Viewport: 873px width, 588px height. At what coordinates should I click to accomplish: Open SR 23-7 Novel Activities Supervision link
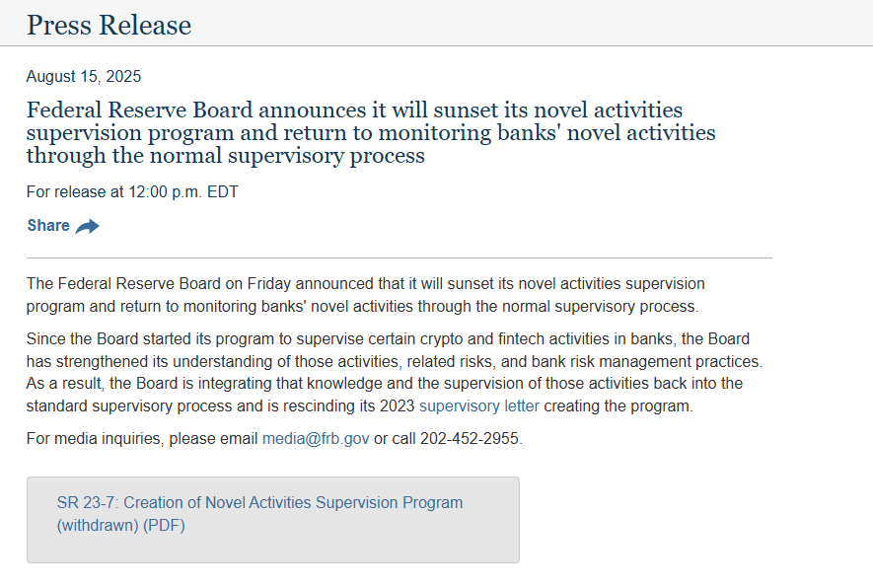tap(259, 502)
